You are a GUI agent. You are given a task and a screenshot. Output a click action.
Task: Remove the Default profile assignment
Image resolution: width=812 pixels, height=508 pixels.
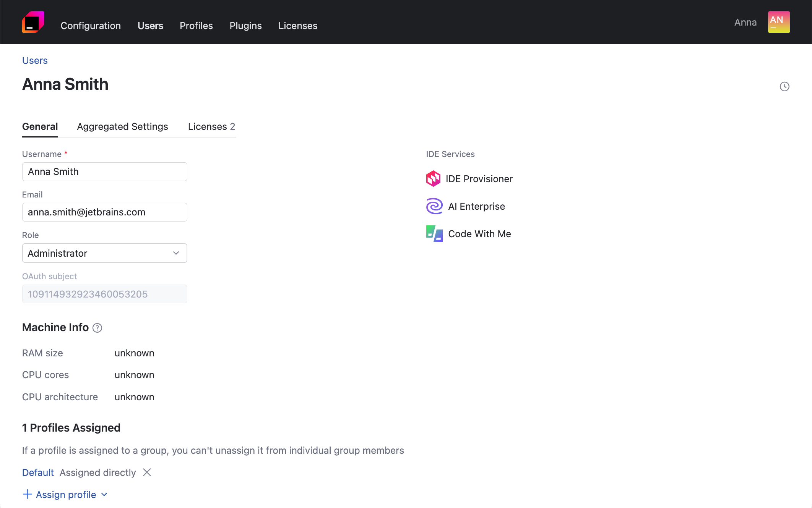[x=146, y=472]
